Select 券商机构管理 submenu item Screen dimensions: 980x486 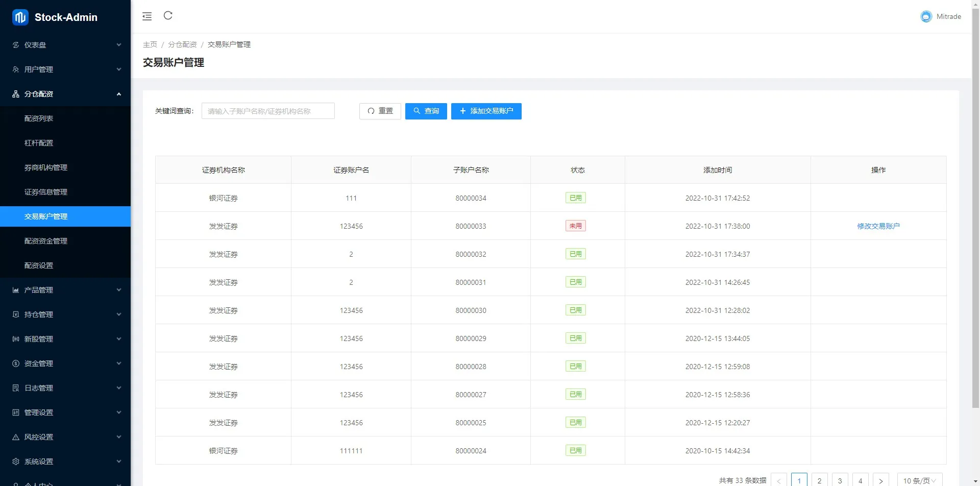click(46, 167)
